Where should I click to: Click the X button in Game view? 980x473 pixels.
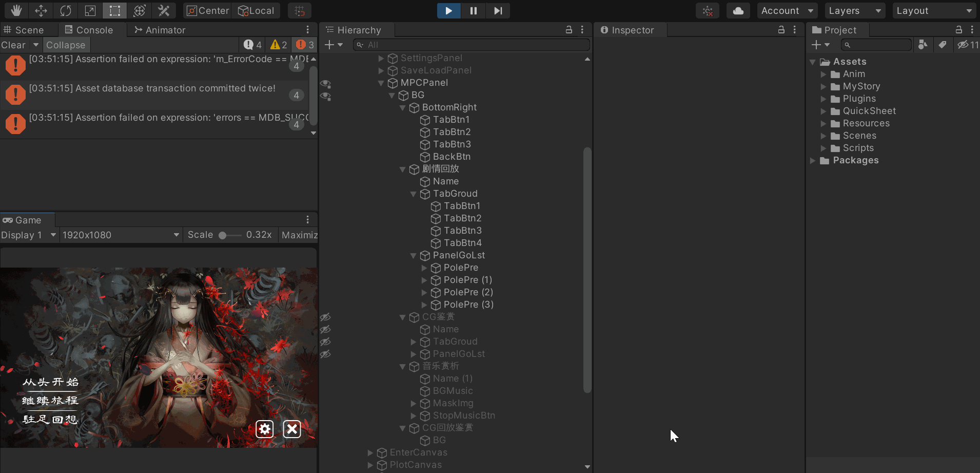pyautogui.click(x=292, y=429)
